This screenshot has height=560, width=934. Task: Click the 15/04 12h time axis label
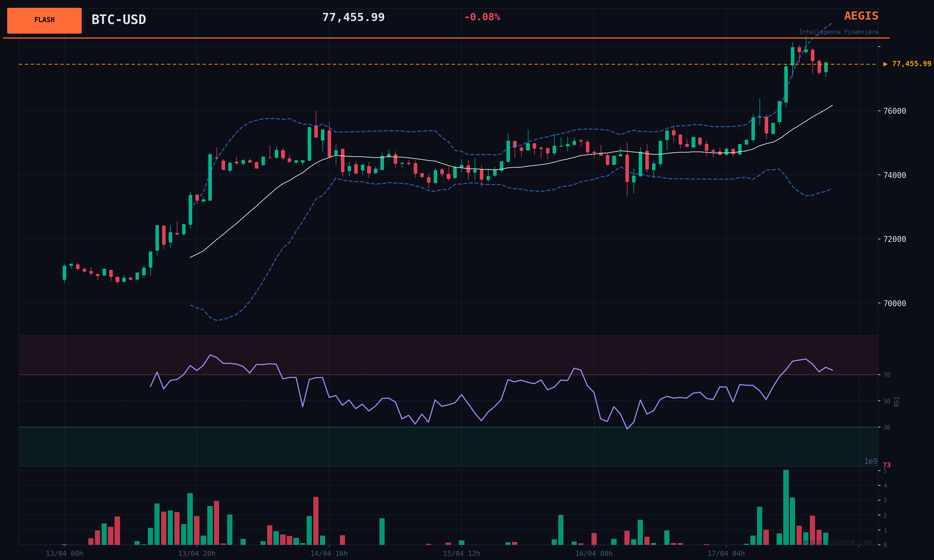click(x=461, y=554)
